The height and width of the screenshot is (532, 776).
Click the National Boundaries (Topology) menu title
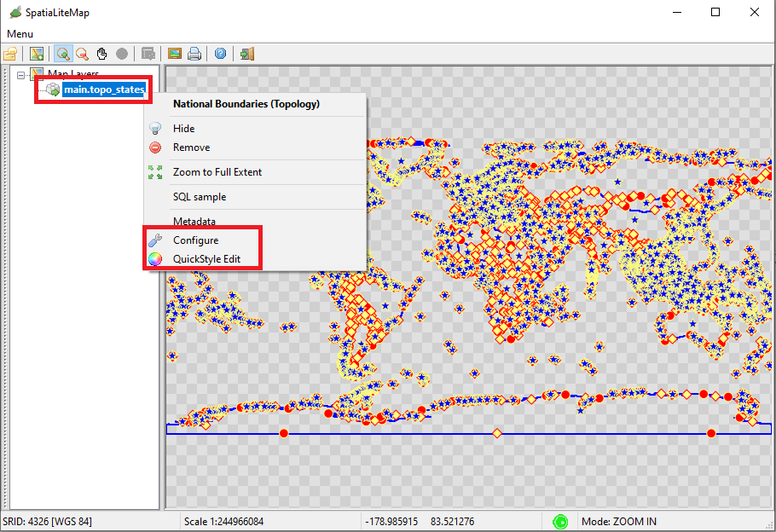pos(246,104)
